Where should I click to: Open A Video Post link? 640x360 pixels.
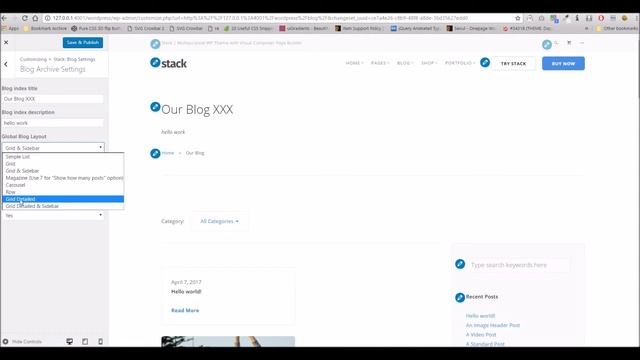click(481, 335)
